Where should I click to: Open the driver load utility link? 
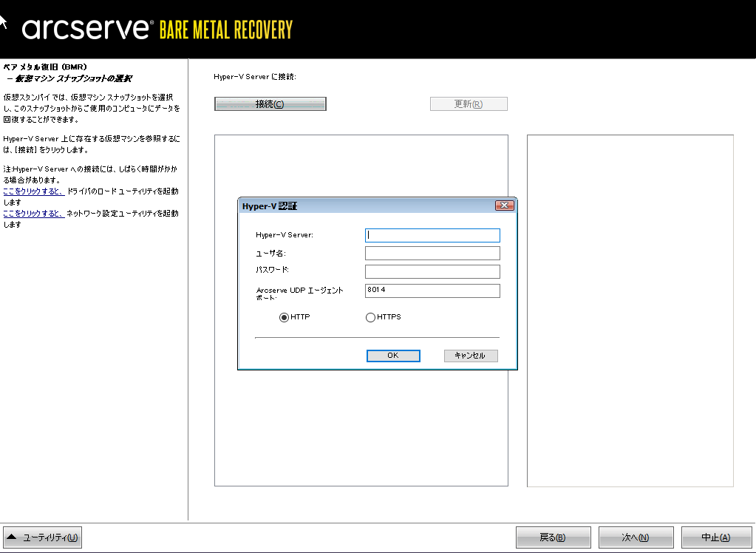coord(34,191)
